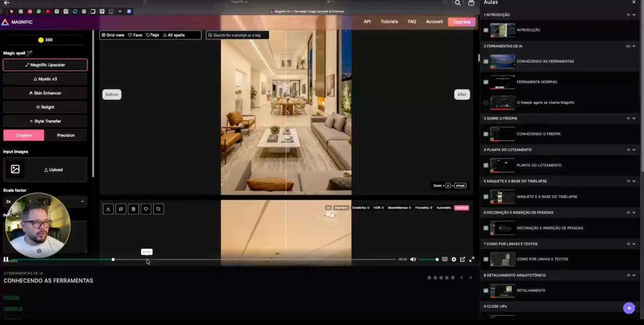This screenshot has width=644, height=325.
Task: Click the video progress bar handle
Action: click(113, 260)
